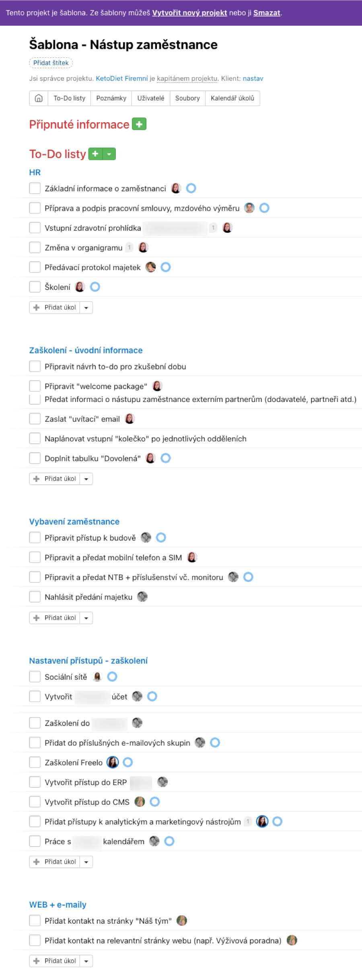Open Kalendář úkolů tab

(232, 98)
